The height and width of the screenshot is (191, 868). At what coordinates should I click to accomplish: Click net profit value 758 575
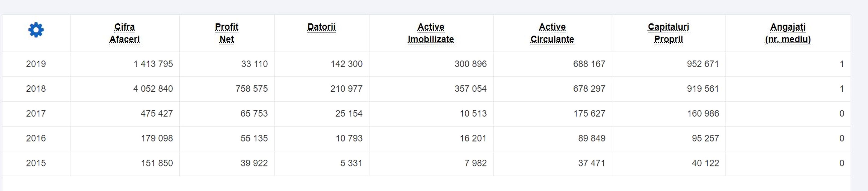251,89
